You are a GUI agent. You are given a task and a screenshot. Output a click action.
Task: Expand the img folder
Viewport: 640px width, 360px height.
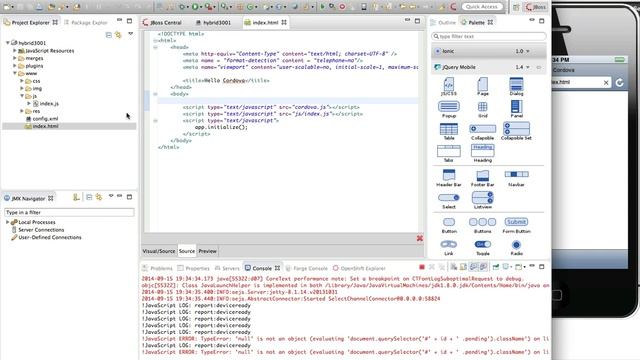pos(22,88)
